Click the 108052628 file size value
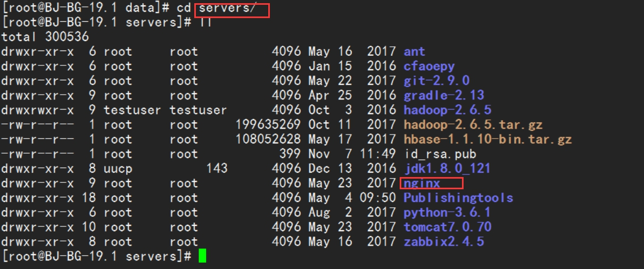Screen dimensions: 644x269 (268, 139)
